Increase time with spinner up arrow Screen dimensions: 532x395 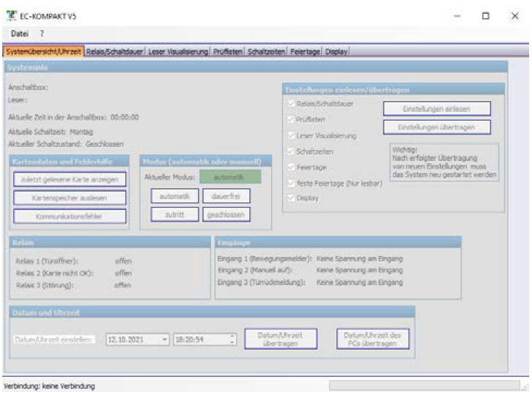click(232, 336)
